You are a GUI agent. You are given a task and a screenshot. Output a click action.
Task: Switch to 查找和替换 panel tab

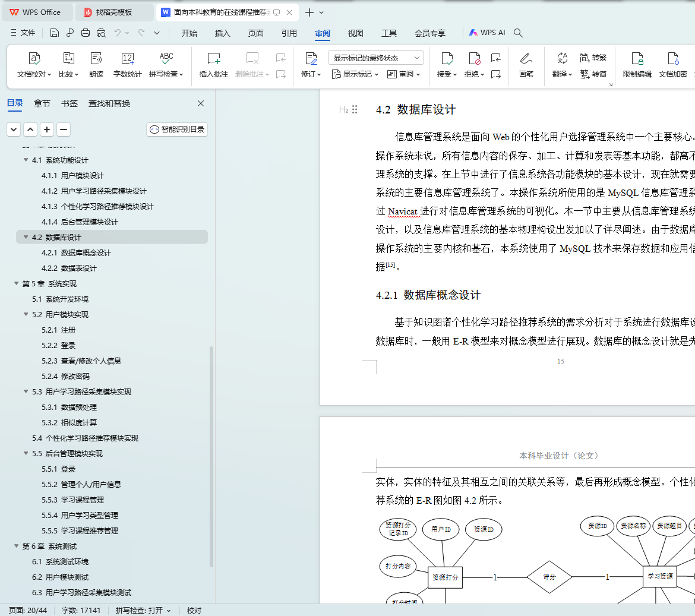coord(109,103)
